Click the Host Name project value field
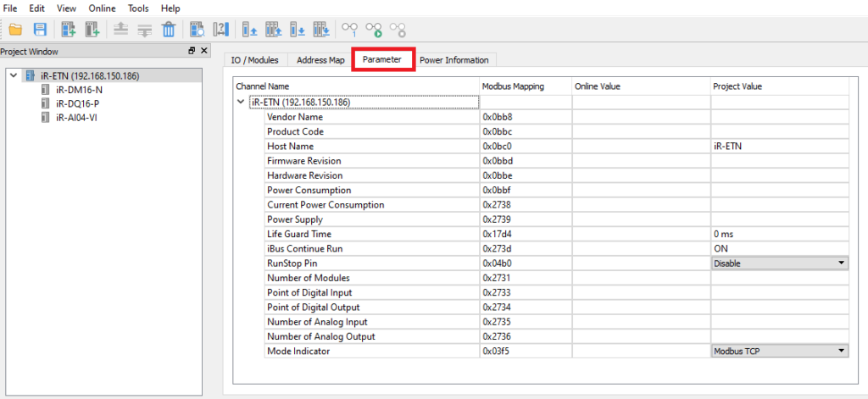 pyautogui.click(x=779, y=147)
